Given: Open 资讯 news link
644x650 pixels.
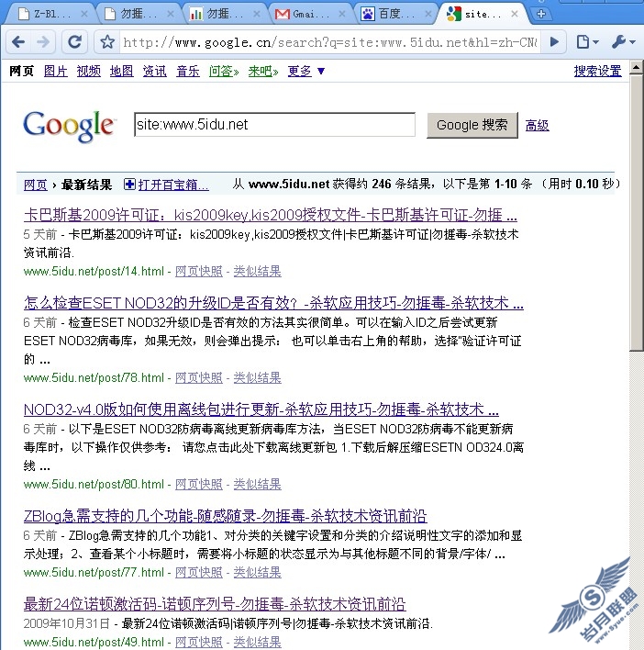Looking at the screenshot, I should pyautogui.click(x=154, y=71).
